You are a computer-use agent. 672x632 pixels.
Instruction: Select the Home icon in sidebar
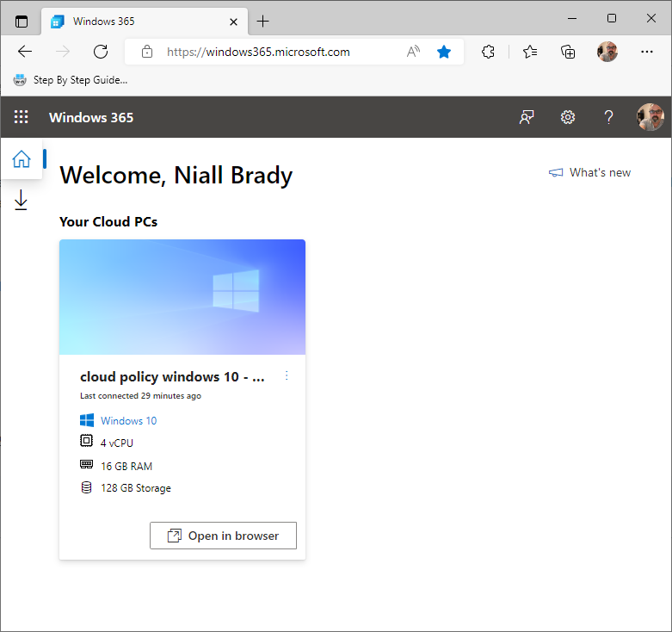[x=22, y=159]
